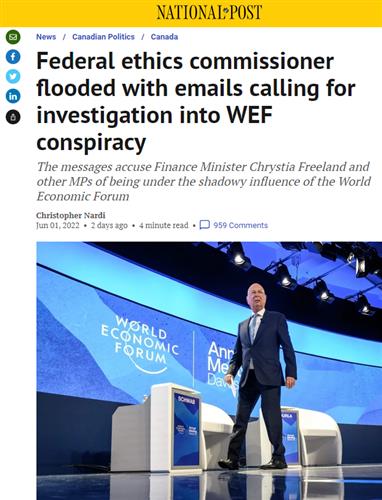Screen dimensions: 382x500
Task: Click the article headline about WEF conspiracy
Action: tap(196, 102)
